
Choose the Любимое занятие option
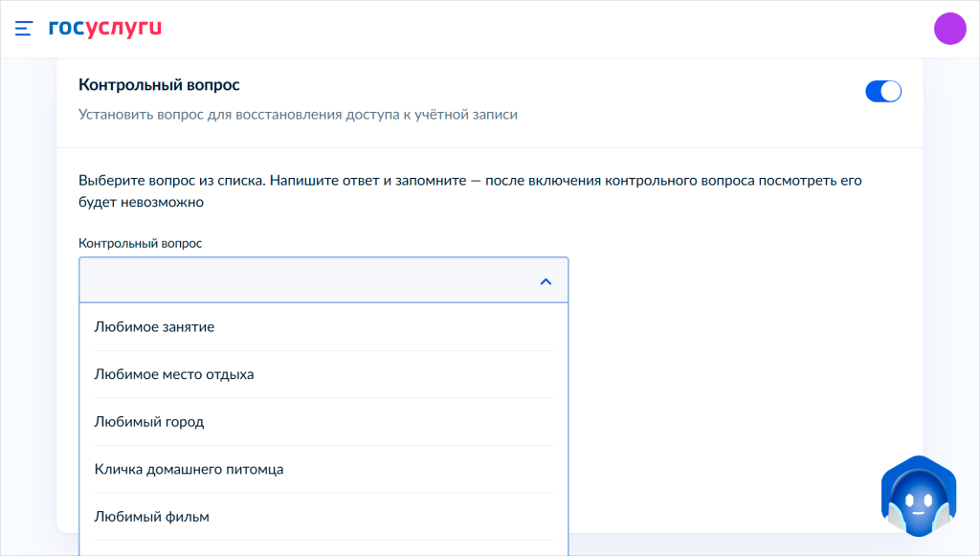(x=323, y=326)
